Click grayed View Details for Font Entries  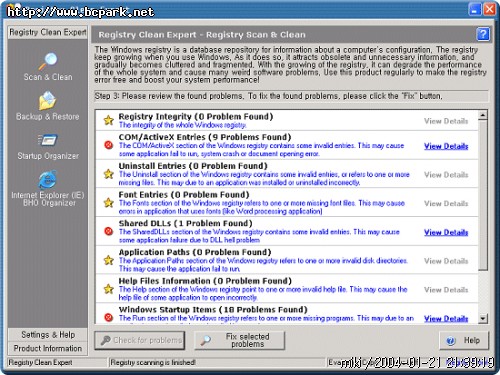point(446,203)
